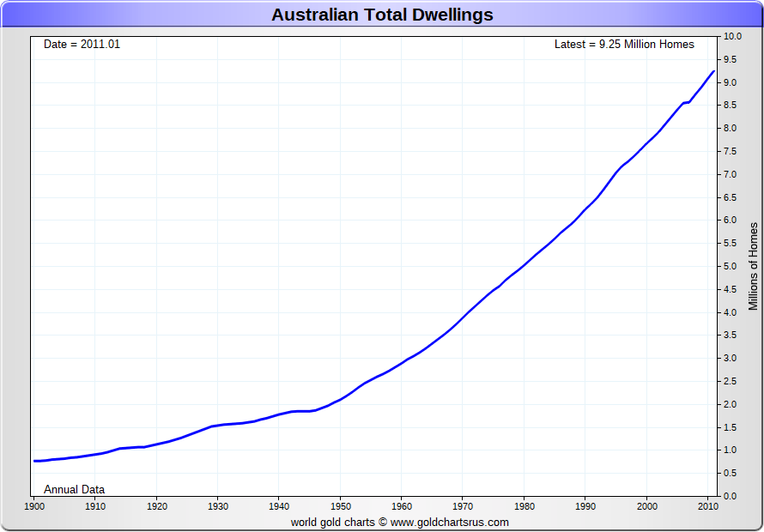Image resolution: width=764 pixels, height=532 pixels.
Task: Click the flat kink in line near 2006
Action: (686, 103)
